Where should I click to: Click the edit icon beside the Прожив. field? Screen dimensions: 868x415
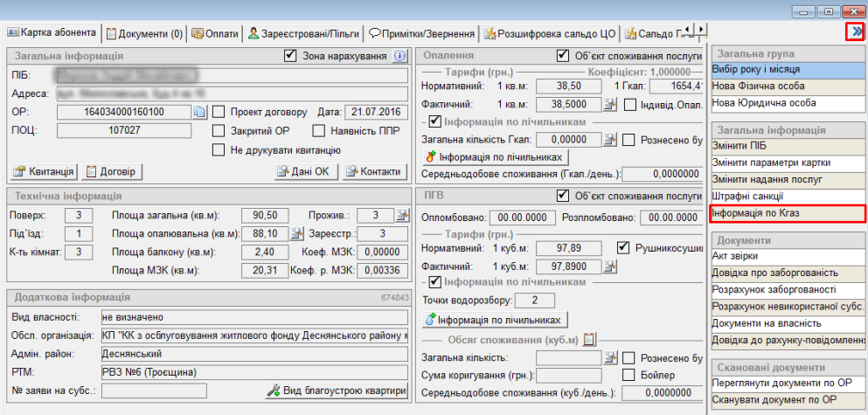pos(401,215)
